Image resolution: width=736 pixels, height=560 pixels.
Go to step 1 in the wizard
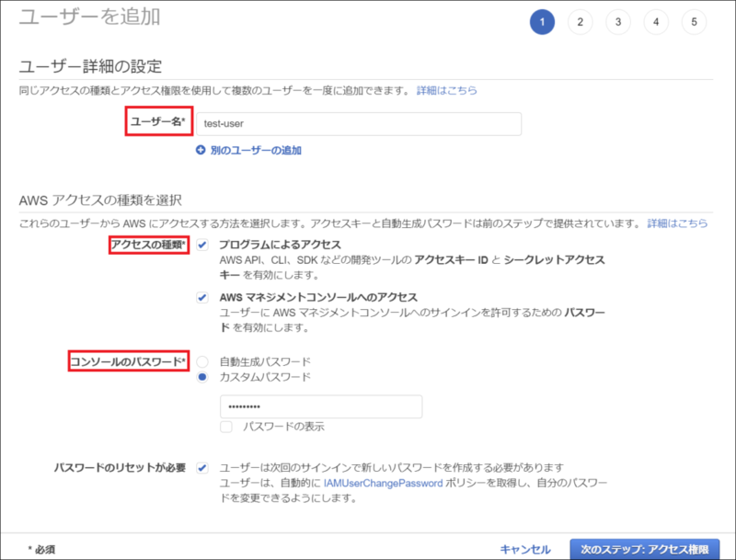coord(542,22)
